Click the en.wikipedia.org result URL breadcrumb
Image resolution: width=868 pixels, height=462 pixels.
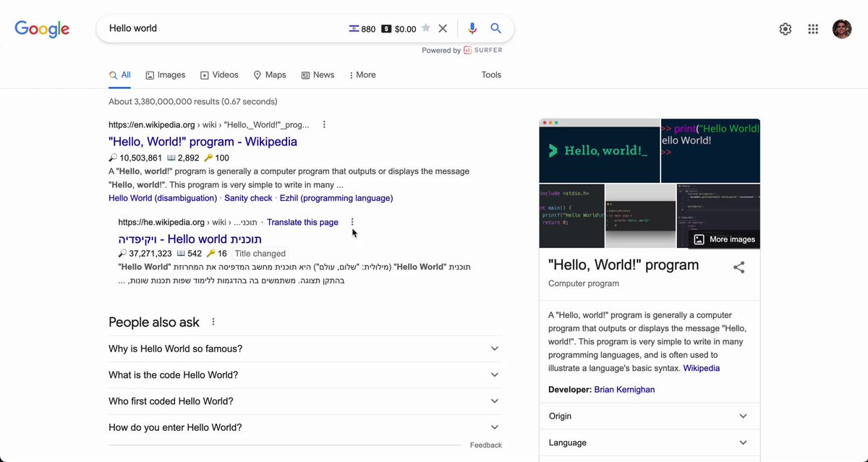click(209, 124)
